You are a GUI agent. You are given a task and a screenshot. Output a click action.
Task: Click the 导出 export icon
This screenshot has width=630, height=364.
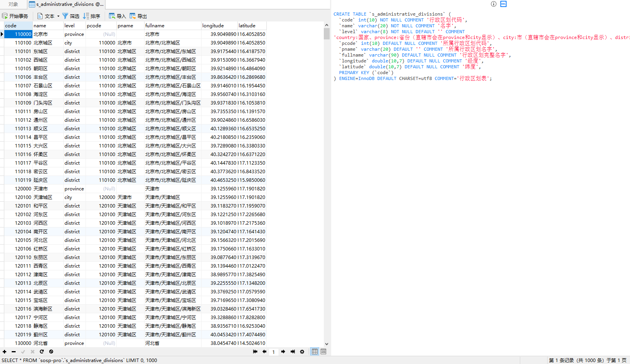[133, 16]
